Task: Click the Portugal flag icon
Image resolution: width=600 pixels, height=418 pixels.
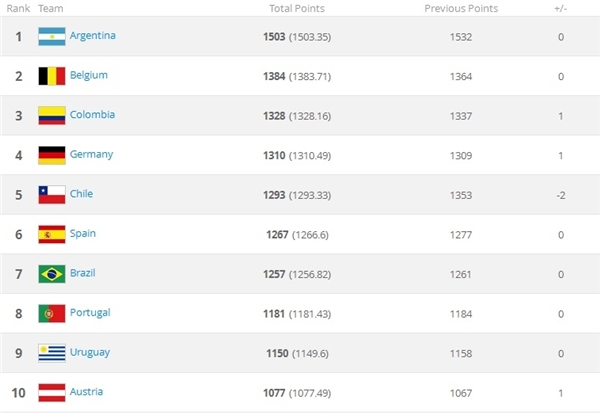Action: 52,314
